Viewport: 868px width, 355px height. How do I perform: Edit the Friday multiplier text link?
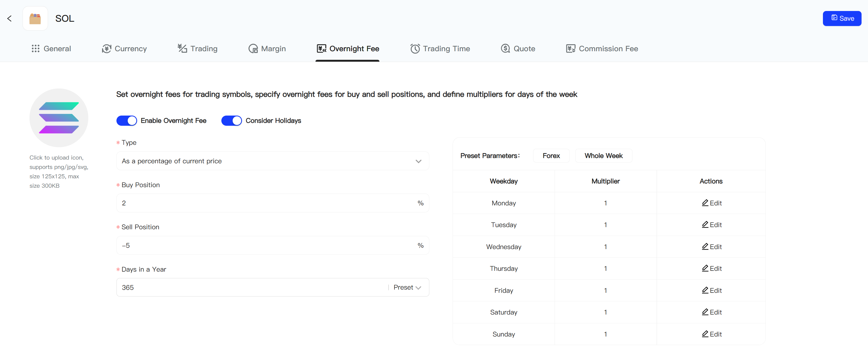click(716, 290)
